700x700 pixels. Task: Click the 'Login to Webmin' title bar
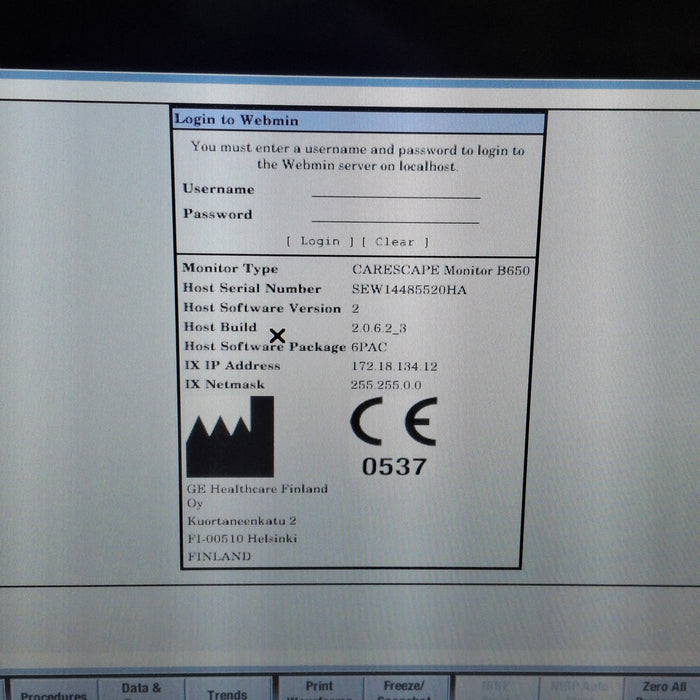[x=358, y=121]
